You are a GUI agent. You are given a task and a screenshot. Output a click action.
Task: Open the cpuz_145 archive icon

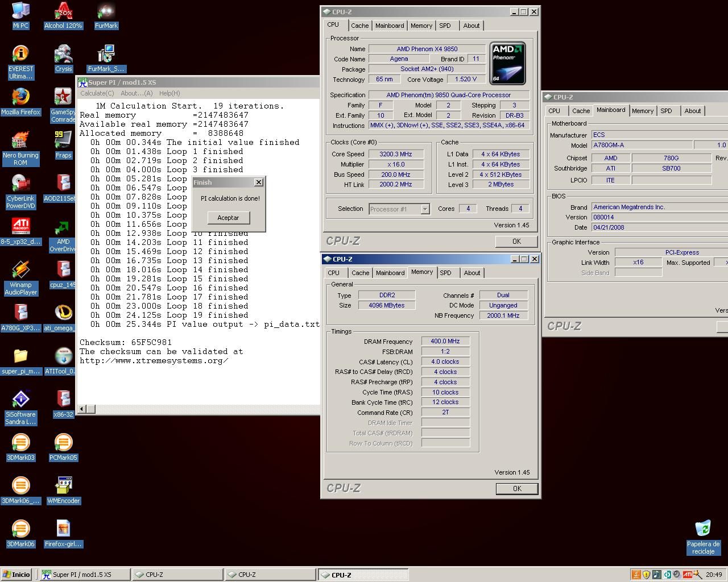[63, 275]
